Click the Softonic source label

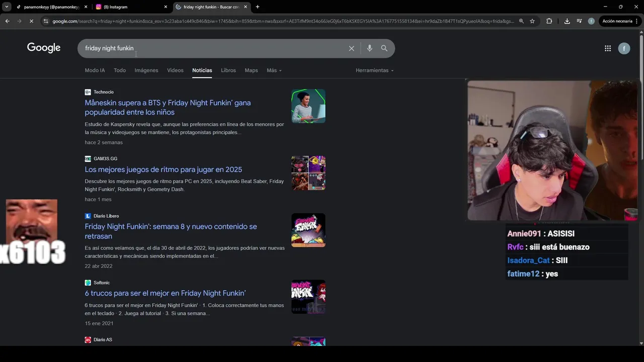click(102, 283)
